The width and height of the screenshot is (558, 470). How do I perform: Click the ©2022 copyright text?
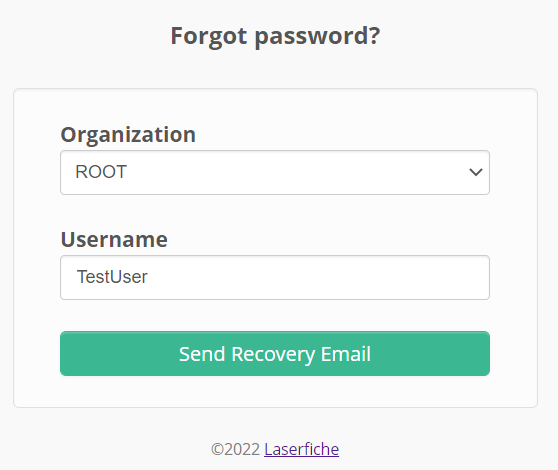pyautogui.click(x=235, y=449)
